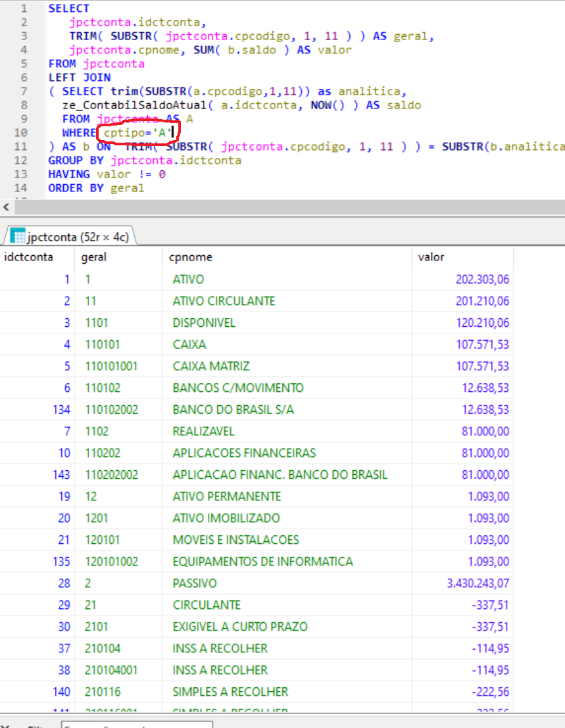Place the cursor in the cptipo='A' condition
This screenshot has width=565, height=728.
[136, 133]
